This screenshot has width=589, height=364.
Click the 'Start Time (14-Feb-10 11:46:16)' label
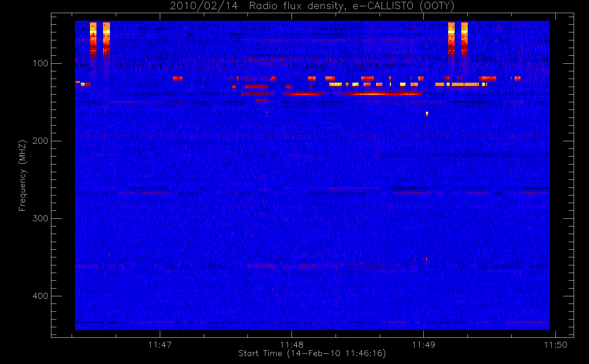click(x=312, y=353)
